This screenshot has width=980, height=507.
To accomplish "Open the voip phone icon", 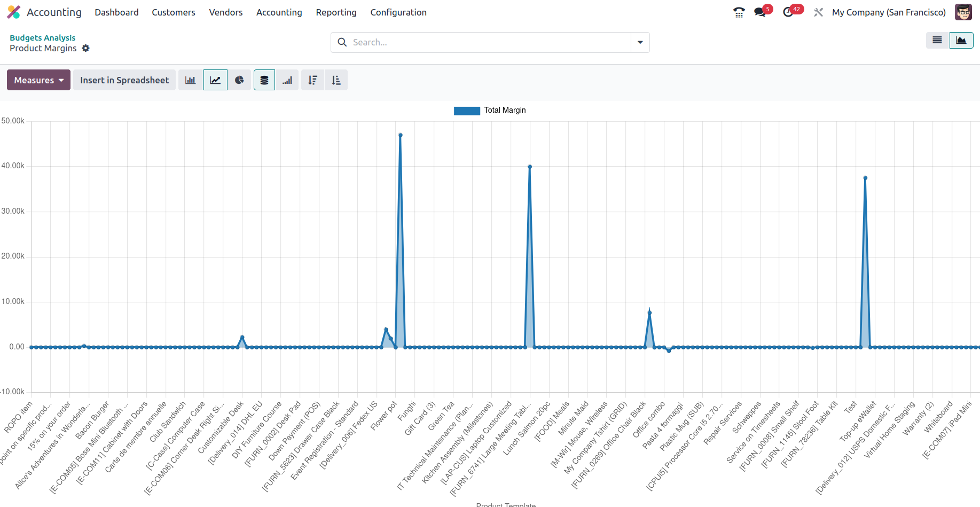I will click(x=739, y=12).
